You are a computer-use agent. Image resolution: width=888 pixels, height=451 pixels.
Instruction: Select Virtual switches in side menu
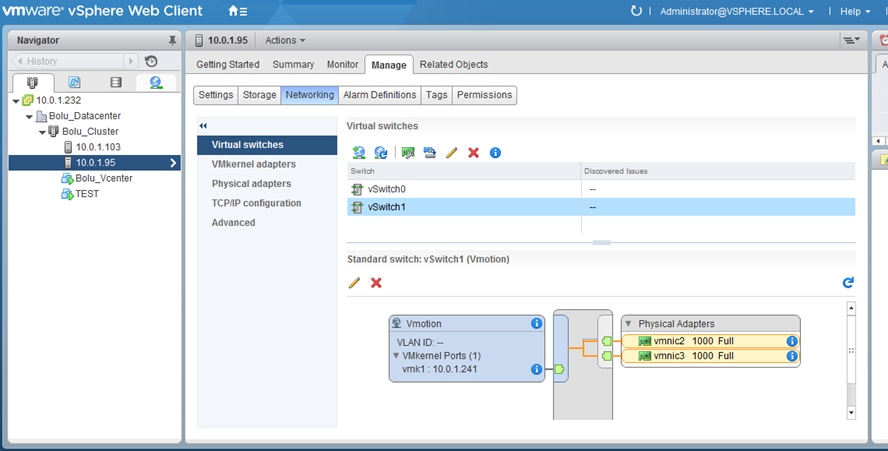(267, 145)
